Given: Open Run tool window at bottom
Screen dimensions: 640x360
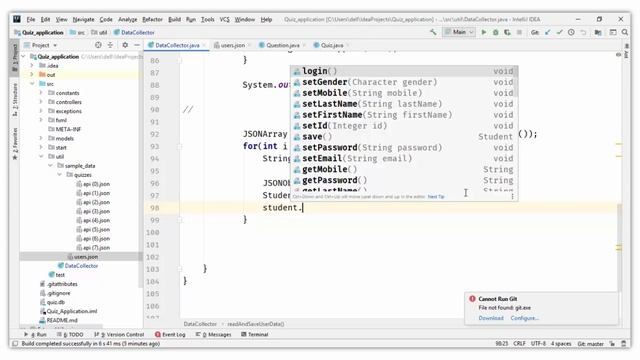Looking at the screenshot, I should [36, 334].
